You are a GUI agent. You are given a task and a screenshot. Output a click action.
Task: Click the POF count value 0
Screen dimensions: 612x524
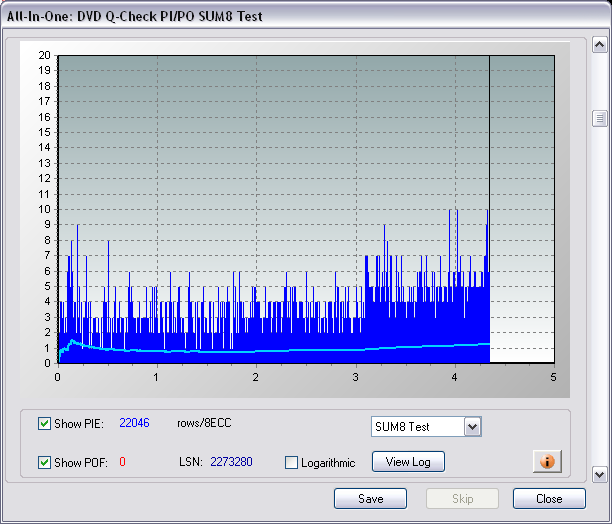click(x=122, y=462)
